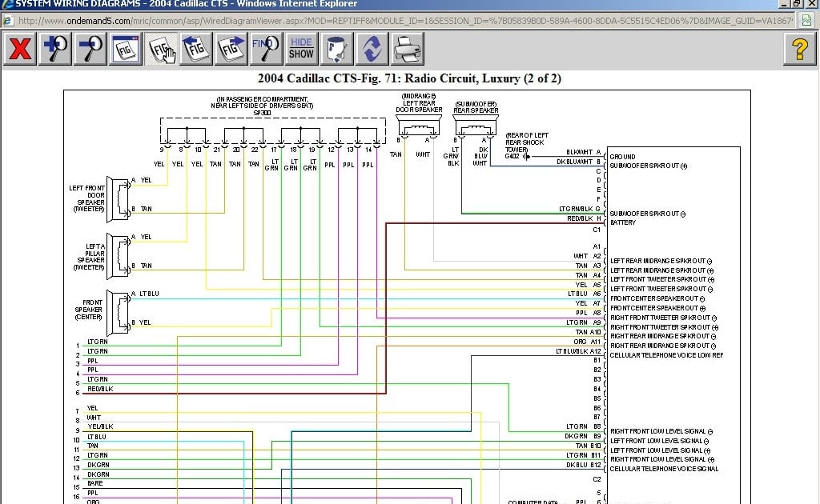This screenshot has width=820, height=504.
Task: Go to next figure with right-arrow FIG icon
Action: tap(231, 49)
